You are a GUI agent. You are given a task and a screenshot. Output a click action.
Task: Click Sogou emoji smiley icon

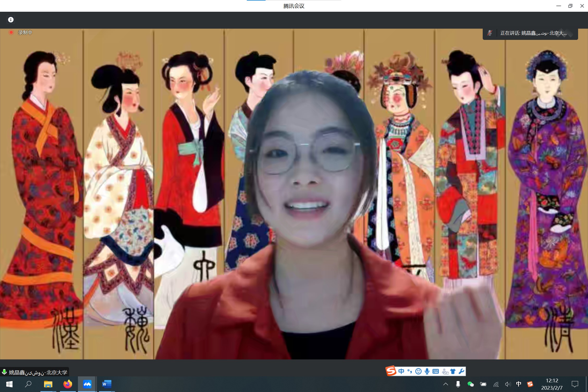[x=418, y=371]
